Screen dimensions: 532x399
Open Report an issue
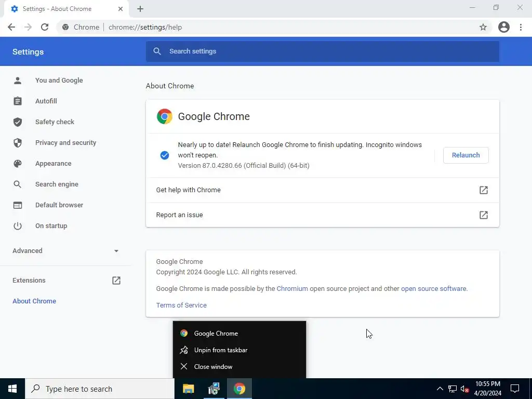point(322,215)
